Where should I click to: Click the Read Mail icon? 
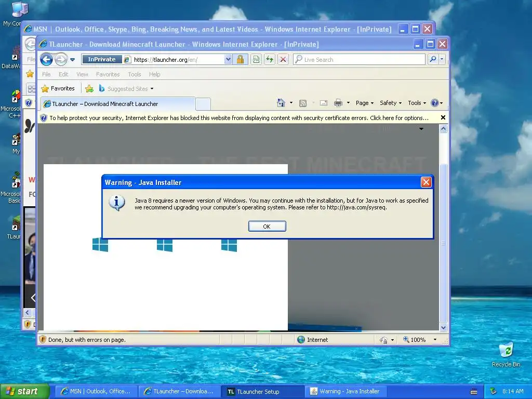[324, 103]
